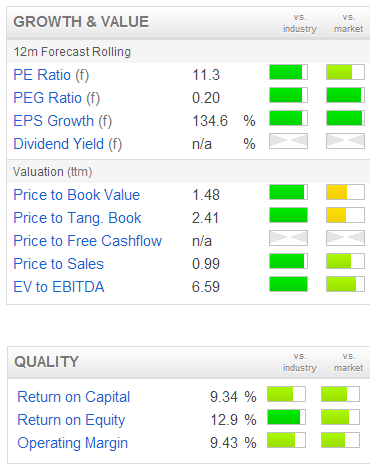
Task: Open the Price to Book Value link
Action: point(77,195)
